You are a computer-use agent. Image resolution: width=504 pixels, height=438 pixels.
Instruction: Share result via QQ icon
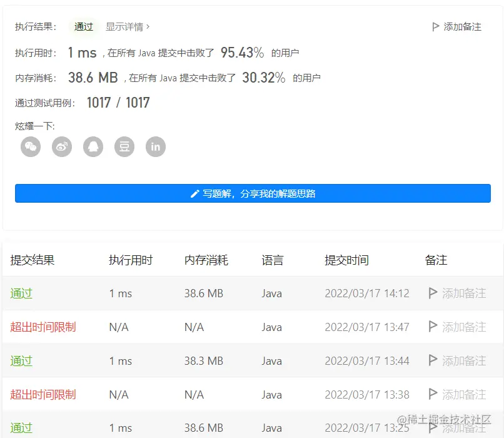click(93, 147)
